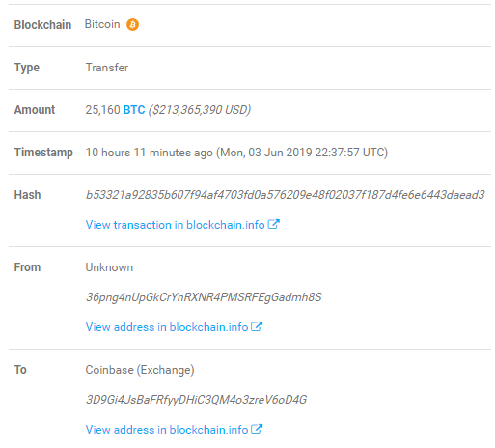Click the orange Bitcoin logo icon
495x448 pixels.
pos(132,25)
